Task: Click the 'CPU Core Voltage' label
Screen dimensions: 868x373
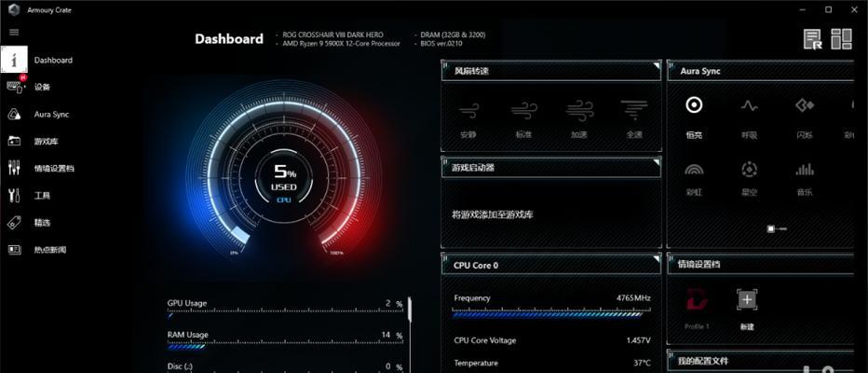Action: (x=485, y=340)
